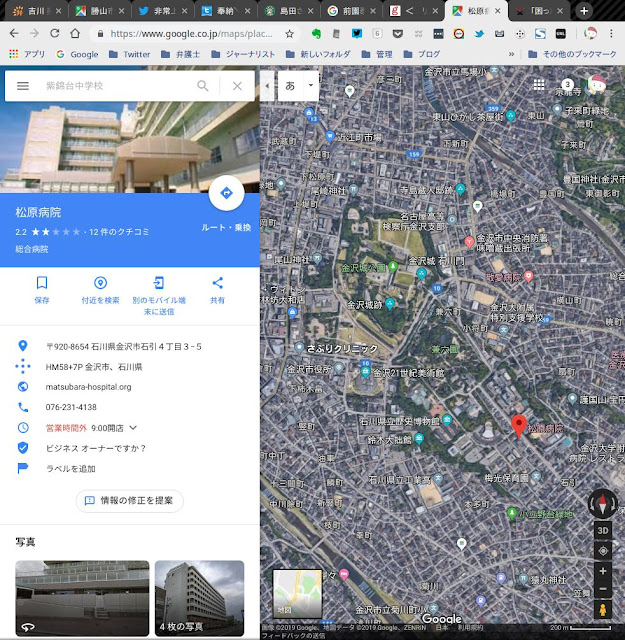This screenshot has width=625, height=640.
Task: Open the 360 street view photo thumbnail
Action: pos(82,598)
